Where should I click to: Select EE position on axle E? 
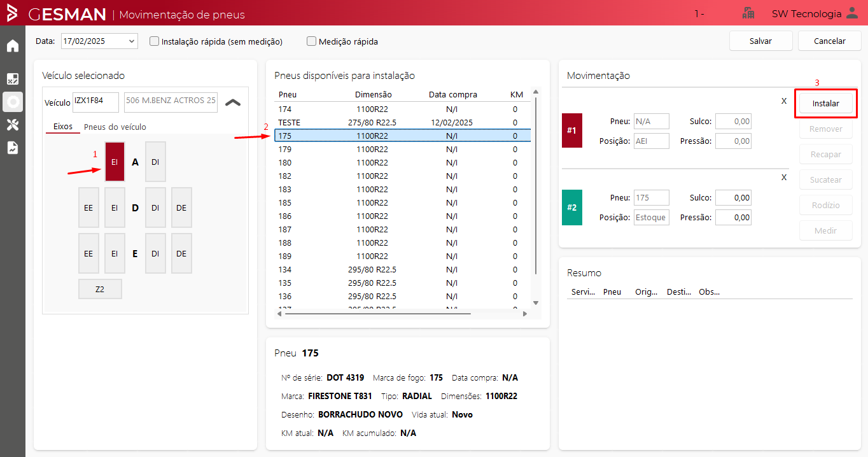(x=88, y=253)
